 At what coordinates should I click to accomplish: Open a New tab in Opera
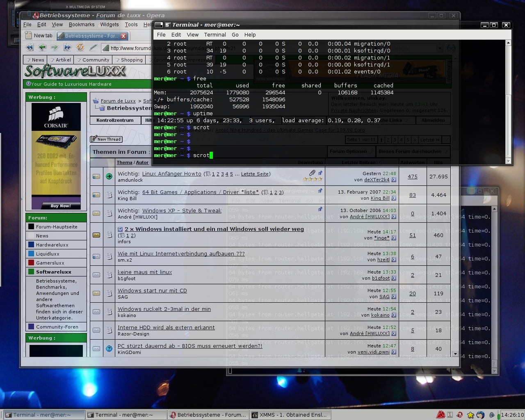(39, 36)
